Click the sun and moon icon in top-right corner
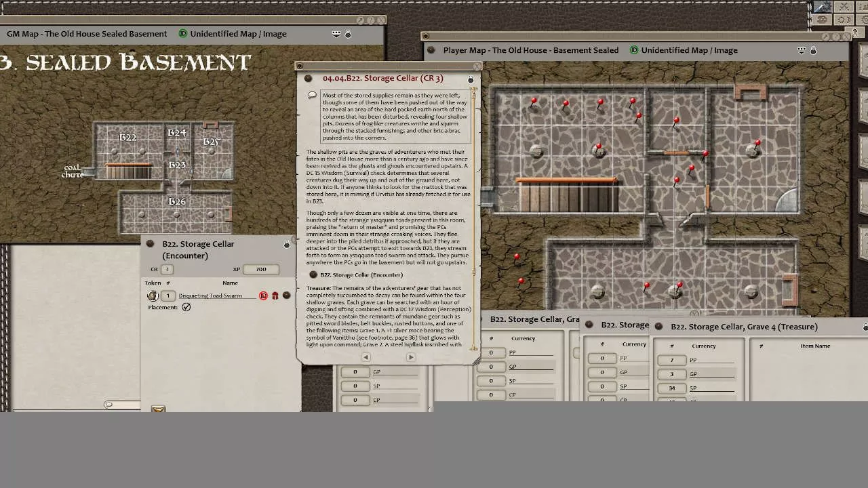 (844, 20)
